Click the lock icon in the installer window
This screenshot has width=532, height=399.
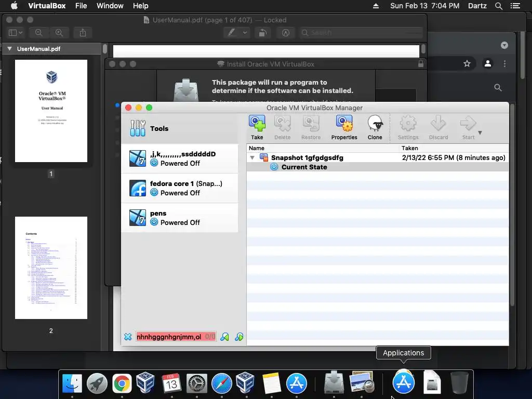tap(421, 63)
